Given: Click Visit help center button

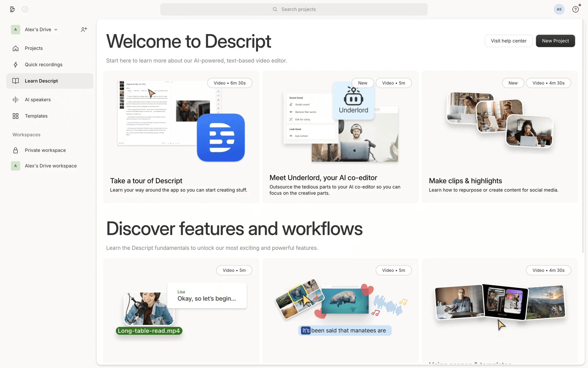Looking at the screenshot, I should 508,41.
